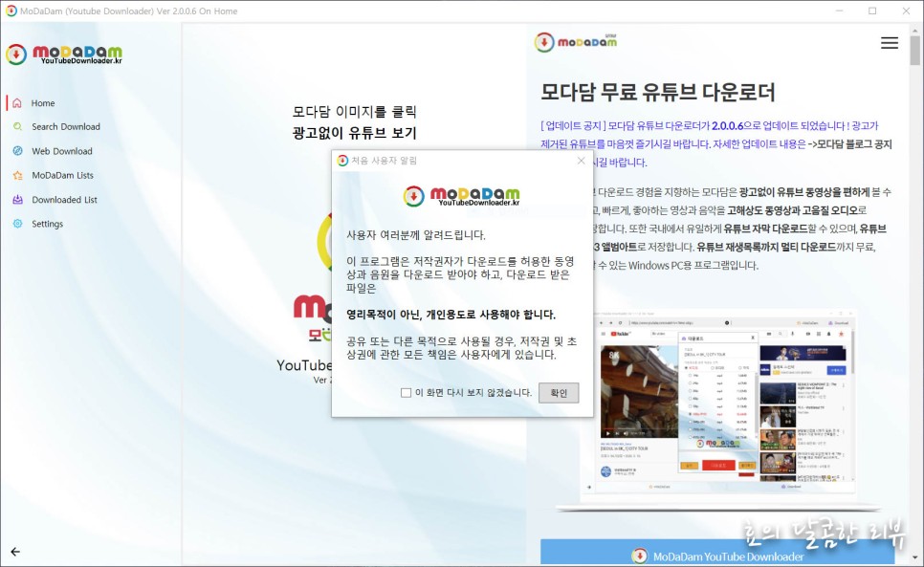Open MoDaDam Lists using the star icon
This screenshot has height=567, width=924.
17,175
